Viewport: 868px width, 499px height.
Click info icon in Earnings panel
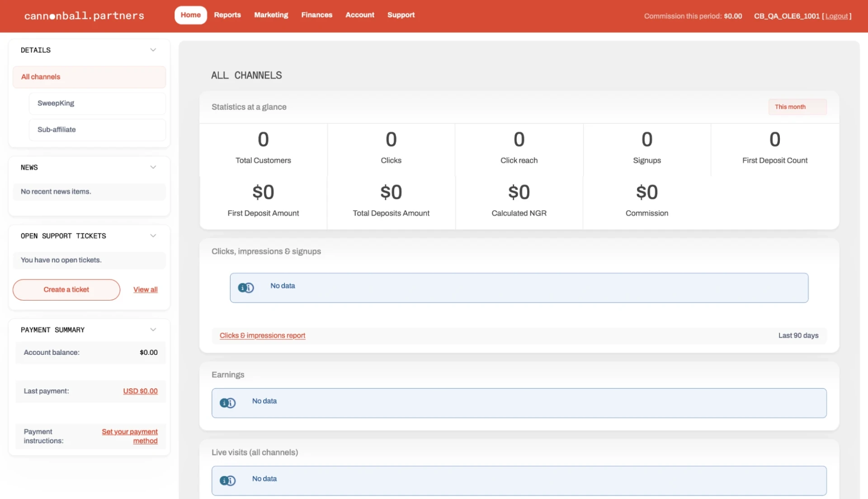tap(227, 403)
